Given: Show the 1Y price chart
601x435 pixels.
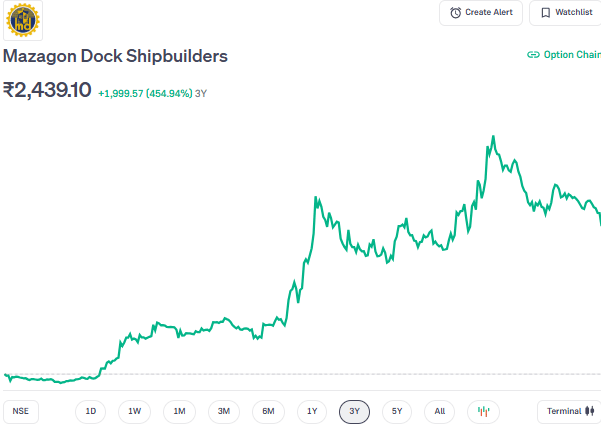Looking at the screenshot, I should coord(312,411).
